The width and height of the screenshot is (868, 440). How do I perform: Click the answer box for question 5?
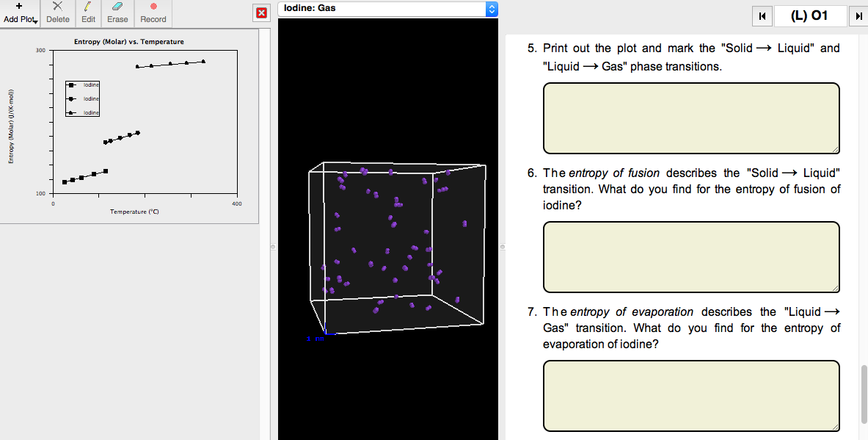(690, 118)
